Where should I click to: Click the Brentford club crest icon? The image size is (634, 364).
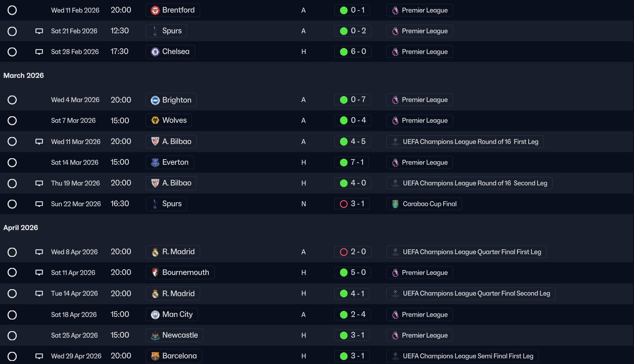tap(155, 10)
